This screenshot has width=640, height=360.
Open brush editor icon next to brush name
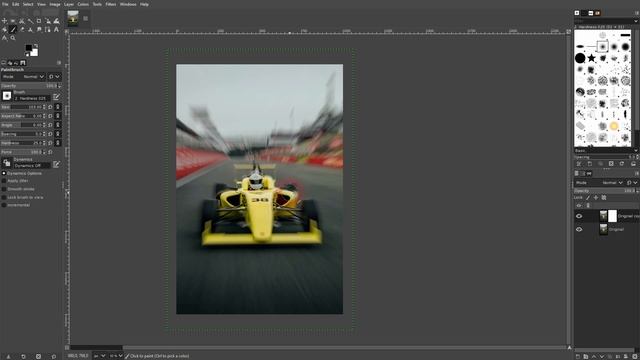[56, 97]
